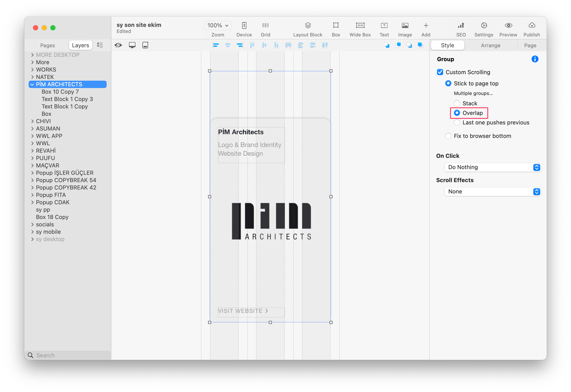Open the On Click Do Nothing dropdown
The image size is (571, 392).
tap(493, 167)
